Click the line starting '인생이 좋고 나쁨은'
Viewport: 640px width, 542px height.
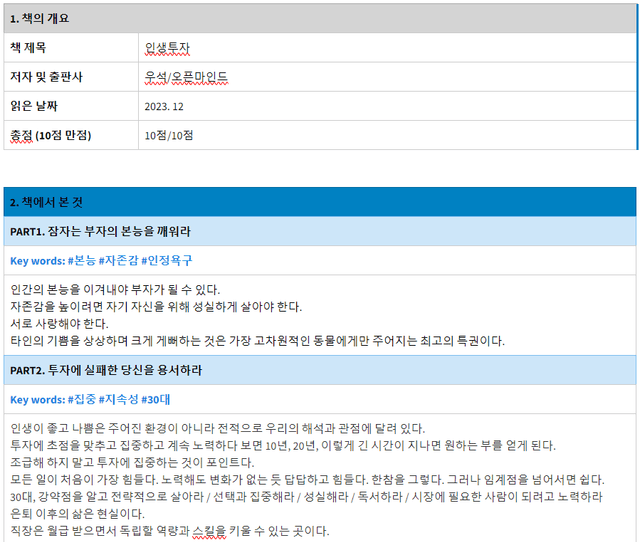pyautogui.click(x=218, y=429)
